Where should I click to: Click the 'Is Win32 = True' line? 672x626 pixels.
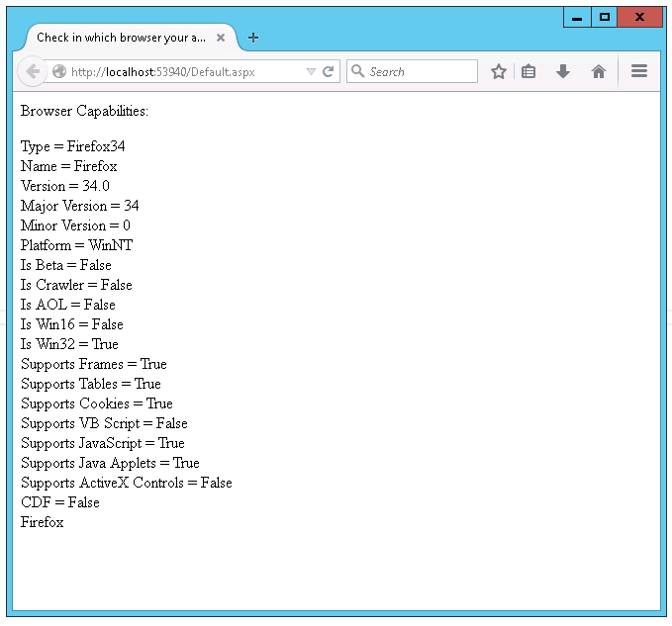point(69,344)
